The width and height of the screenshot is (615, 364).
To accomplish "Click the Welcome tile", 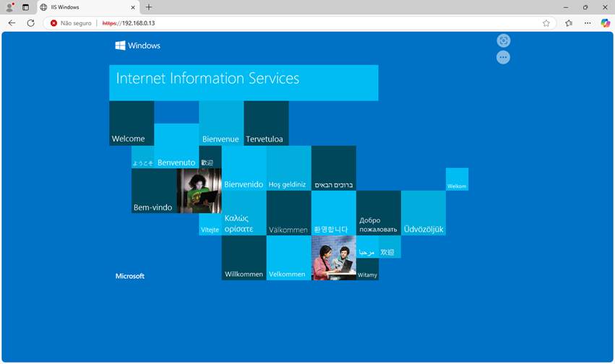I will pyautogui.click(x=131, y=123).
